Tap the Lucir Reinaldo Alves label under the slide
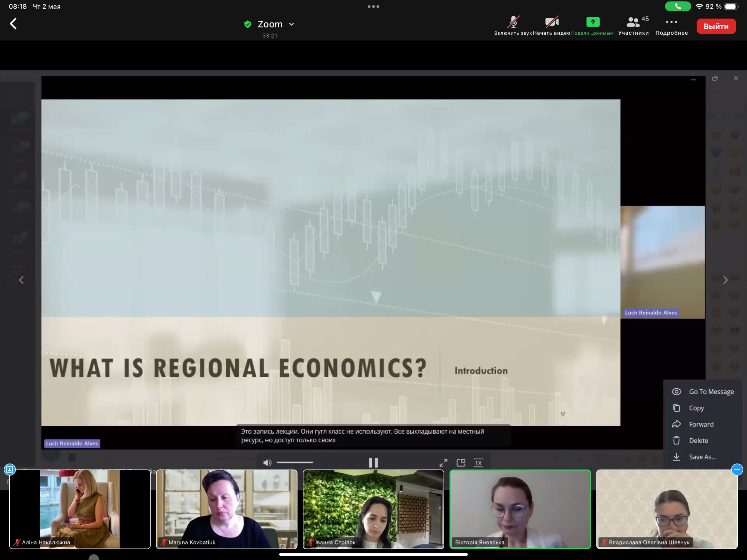Screen dimensions: 747x560 (x=72, y=444)
